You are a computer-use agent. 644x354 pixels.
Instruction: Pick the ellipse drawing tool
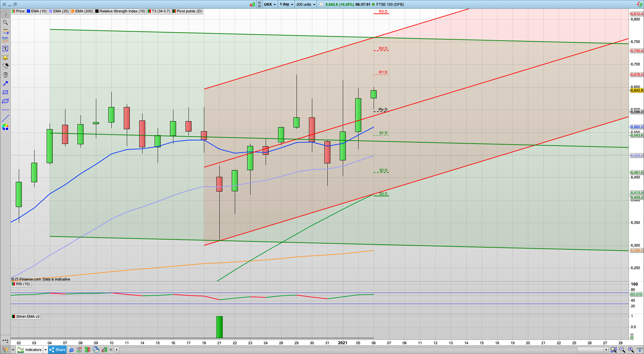tap(5, 101)
